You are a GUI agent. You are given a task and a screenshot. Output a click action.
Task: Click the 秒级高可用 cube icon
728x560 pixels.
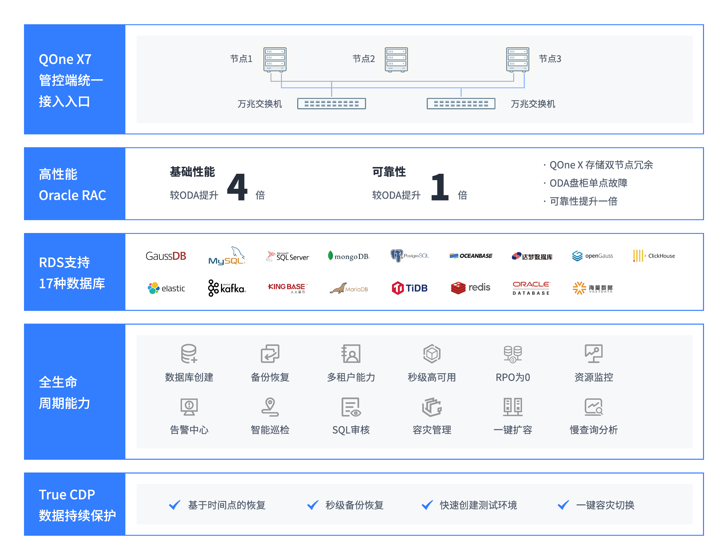coord(432,353)
